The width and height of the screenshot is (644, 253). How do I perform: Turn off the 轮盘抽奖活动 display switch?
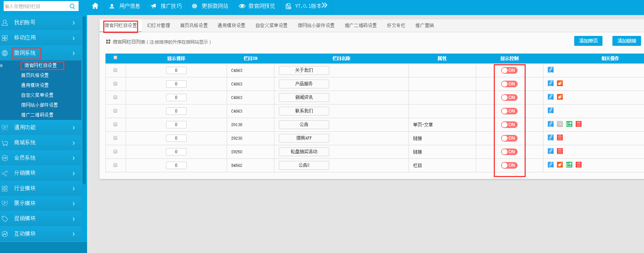point(509,152)
